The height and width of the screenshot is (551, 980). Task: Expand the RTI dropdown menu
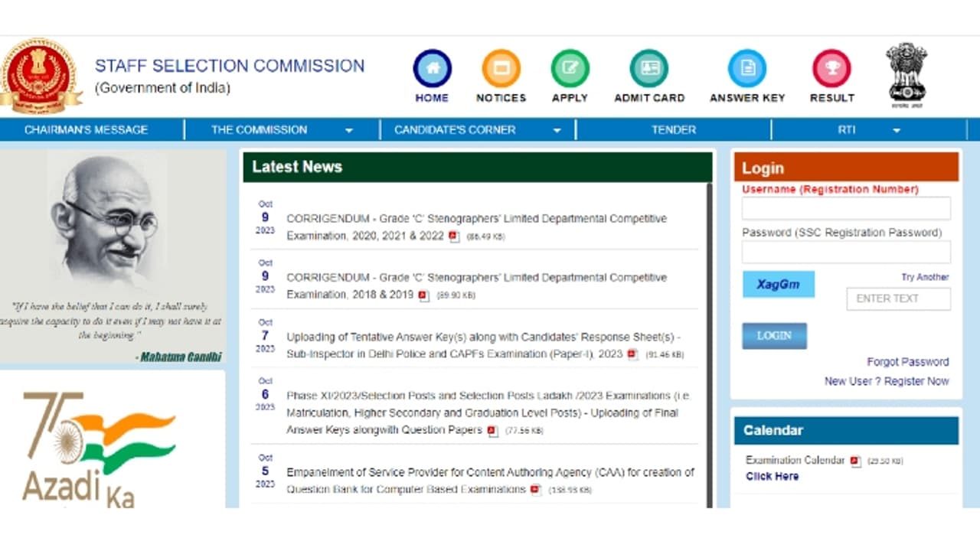[x=896, y=130]
